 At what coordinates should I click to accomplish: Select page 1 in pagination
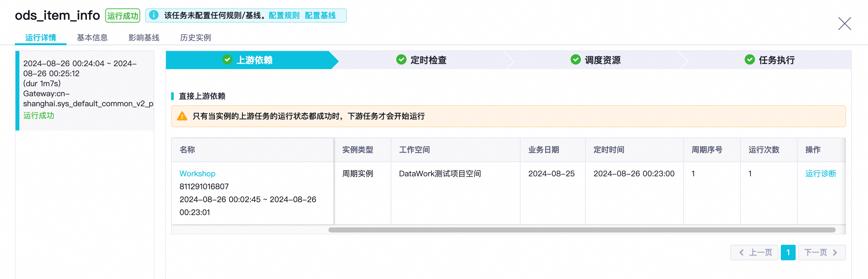(788, 253)
